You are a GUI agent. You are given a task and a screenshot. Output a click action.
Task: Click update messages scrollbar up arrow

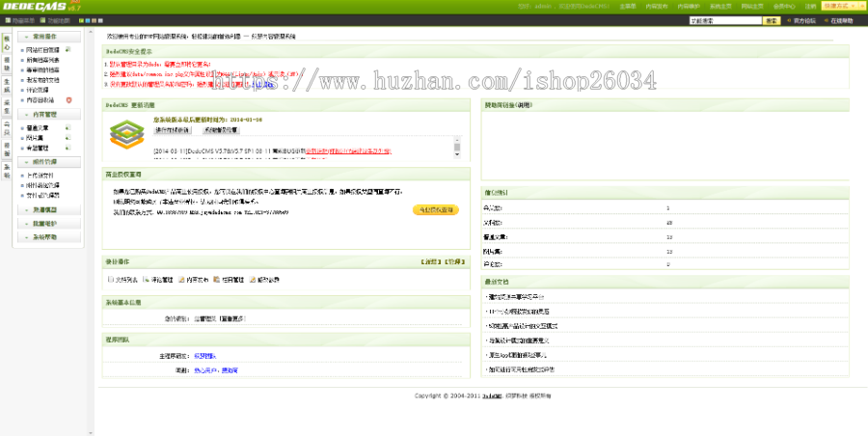(x=457, y=140)
